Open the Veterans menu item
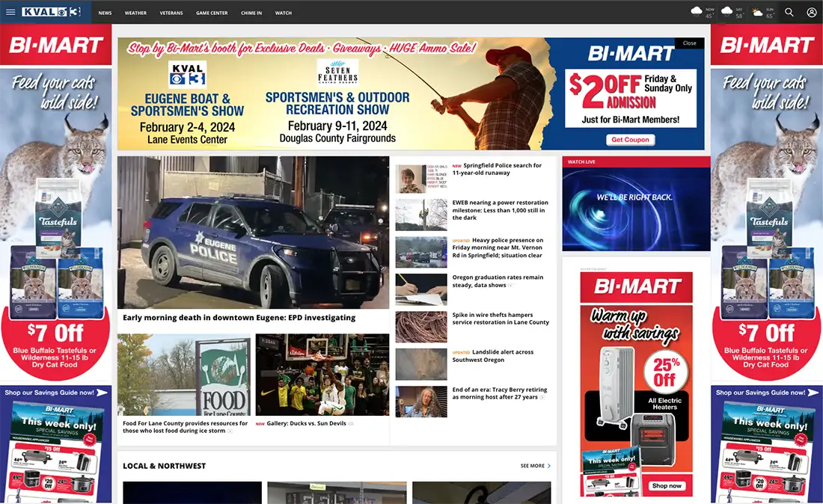The height and width of the screenshot is (504, 823). click(x=171, y=13)
